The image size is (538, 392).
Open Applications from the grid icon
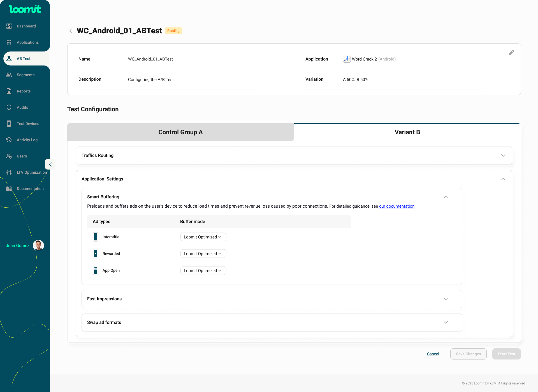pos(9,42)
